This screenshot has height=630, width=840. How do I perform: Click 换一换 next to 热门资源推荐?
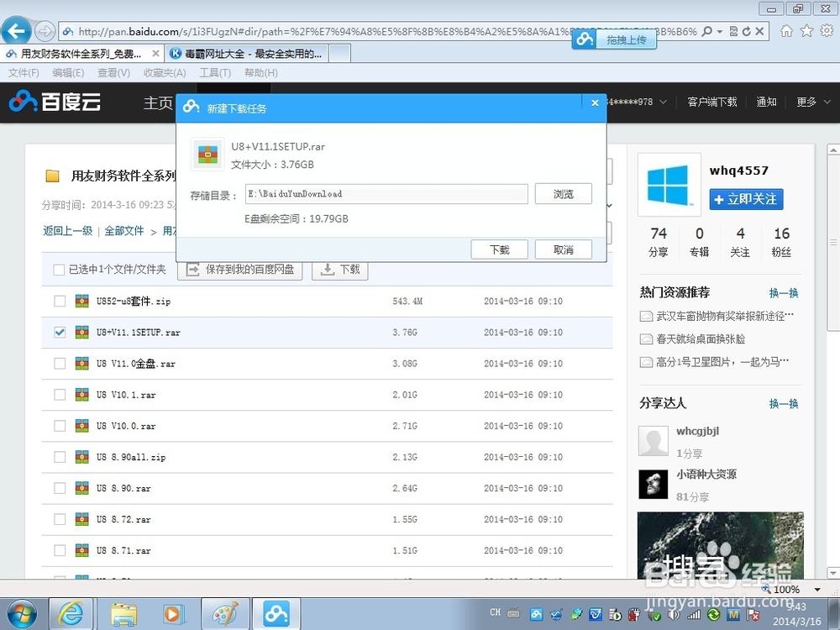784,292
